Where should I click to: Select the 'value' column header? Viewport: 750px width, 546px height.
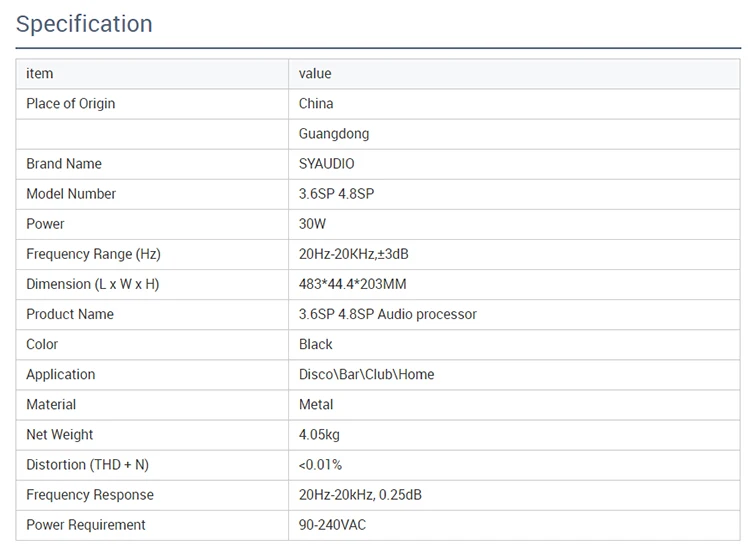pyautogui.click(x=315, y=74)
